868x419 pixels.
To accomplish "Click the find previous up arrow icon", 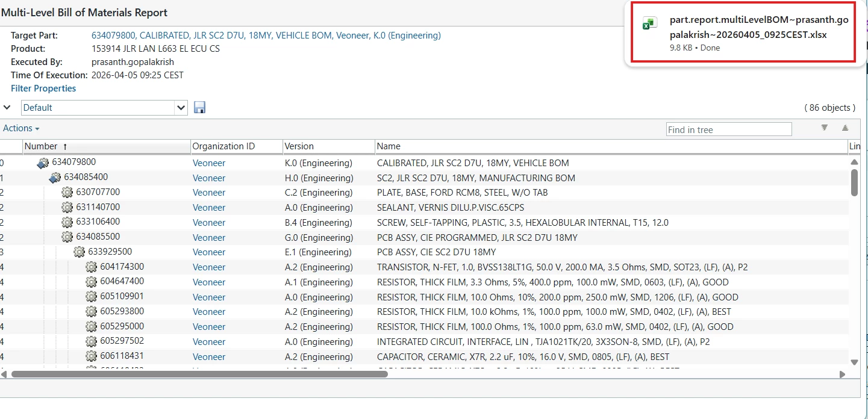I will (845, 128).
